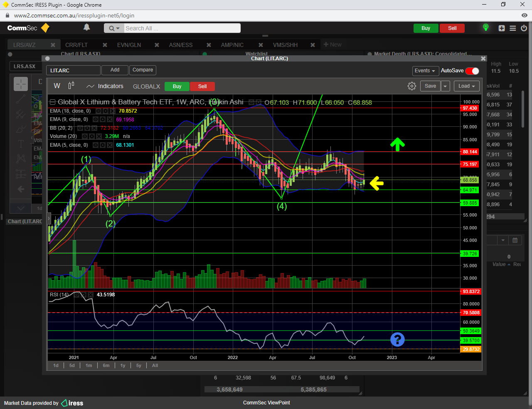532x409 pixels.
Task: Open the hamburger main menu
Action: click(x=513, y=28)
